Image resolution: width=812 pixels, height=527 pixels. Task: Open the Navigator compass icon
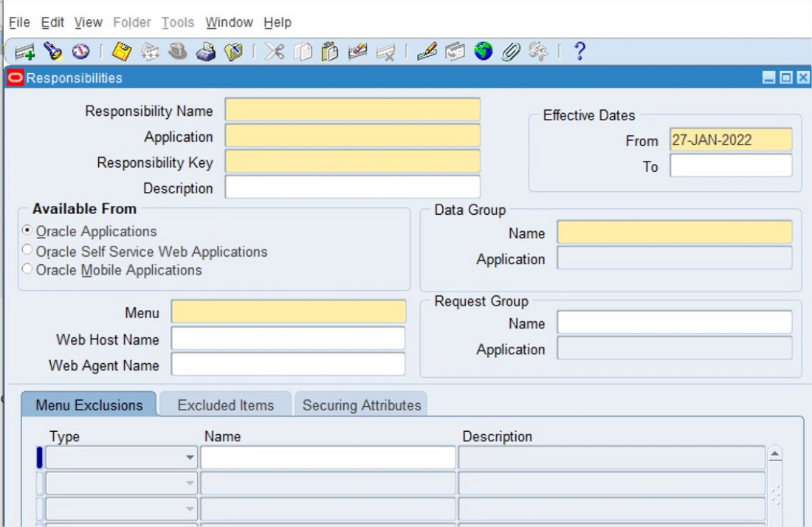[80, 52]
